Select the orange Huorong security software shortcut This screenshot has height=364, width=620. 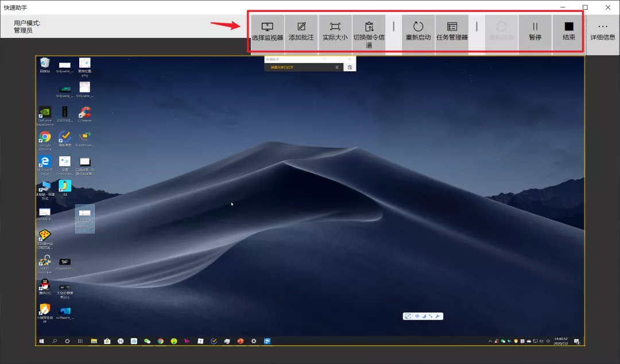click(x=45, y=313)
